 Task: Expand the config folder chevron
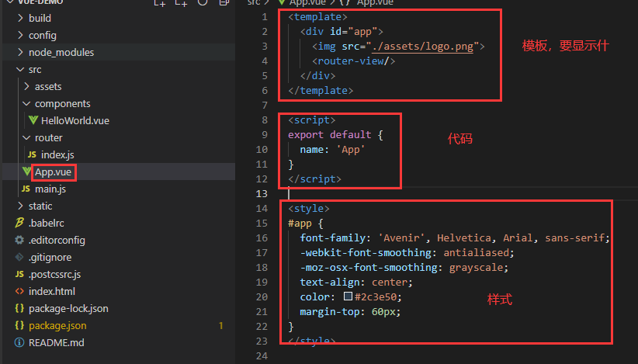[20, 35]
